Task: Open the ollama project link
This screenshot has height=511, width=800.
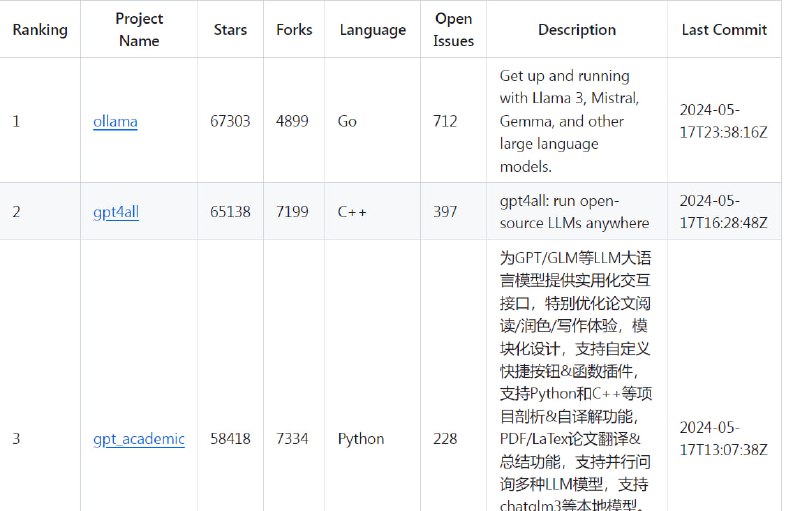Action: [115, 122]
